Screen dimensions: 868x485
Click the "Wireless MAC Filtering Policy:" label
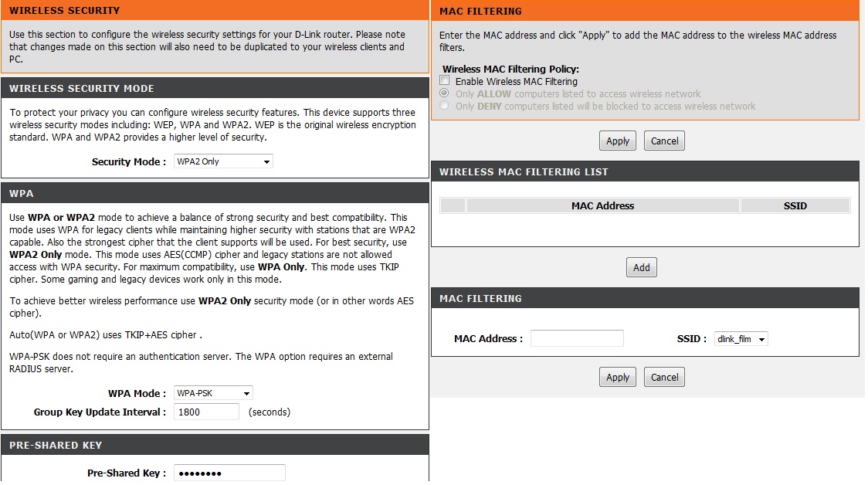[x=510, y=70]
